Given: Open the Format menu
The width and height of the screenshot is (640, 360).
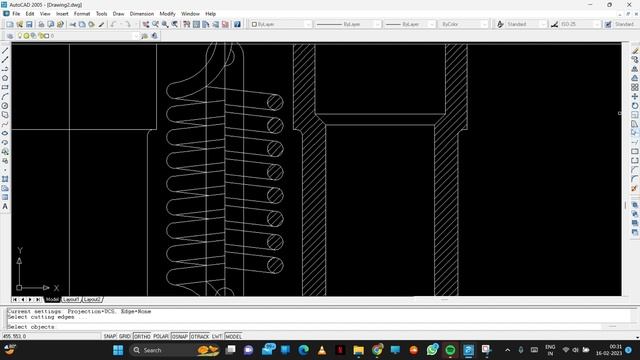Looking at the screenshot, I should click(x=82, y=14).
